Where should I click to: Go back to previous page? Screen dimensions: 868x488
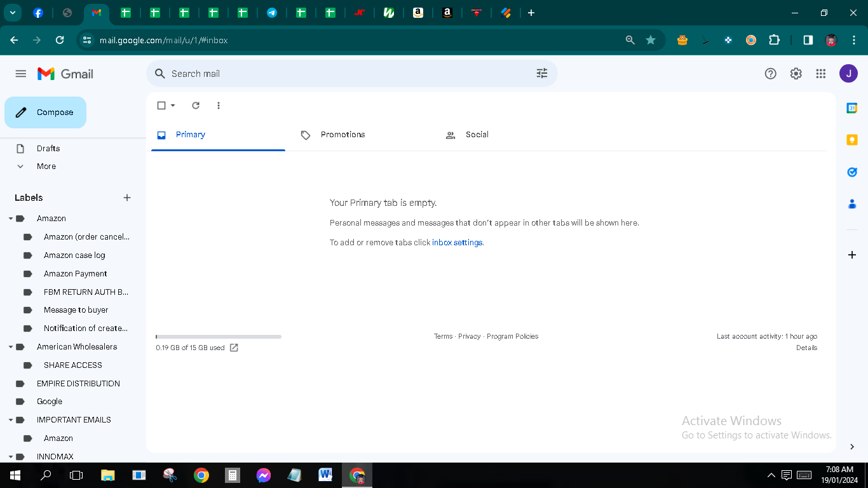(x=14, y=40)
